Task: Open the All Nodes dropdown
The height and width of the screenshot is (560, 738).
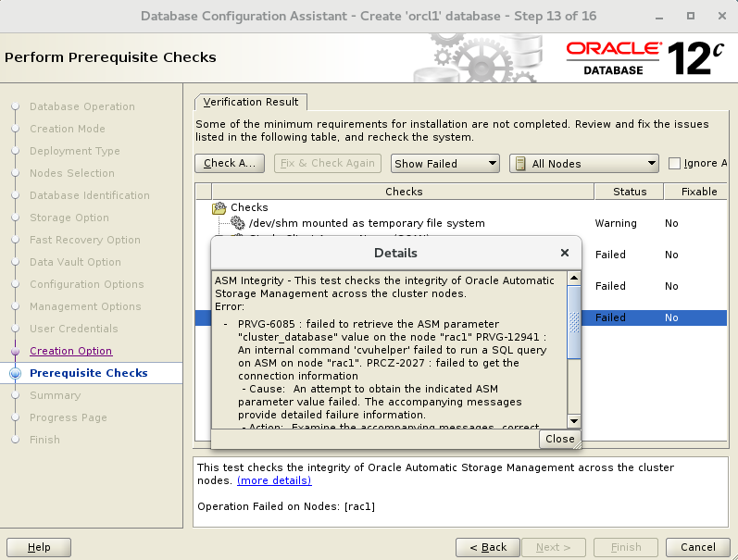Action: (583, 163)
